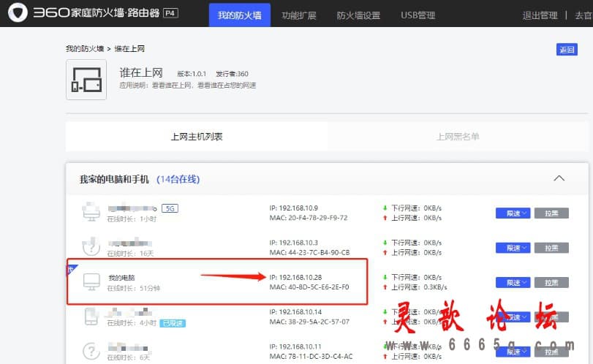The image size is (593, 364).
Task: Click the 在线时长：16天 text
Action: (x=130, y=253)
